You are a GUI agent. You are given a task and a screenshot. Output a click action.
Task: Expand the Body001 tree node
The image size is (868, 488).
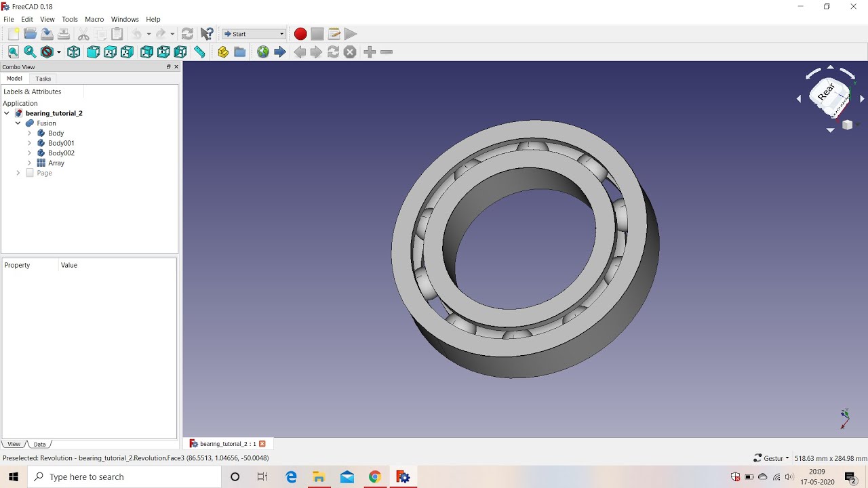coord(29,143)
